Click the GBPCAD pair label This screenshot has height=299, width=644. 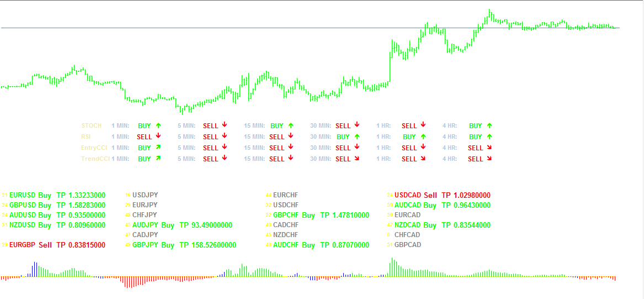coord(408,245)
